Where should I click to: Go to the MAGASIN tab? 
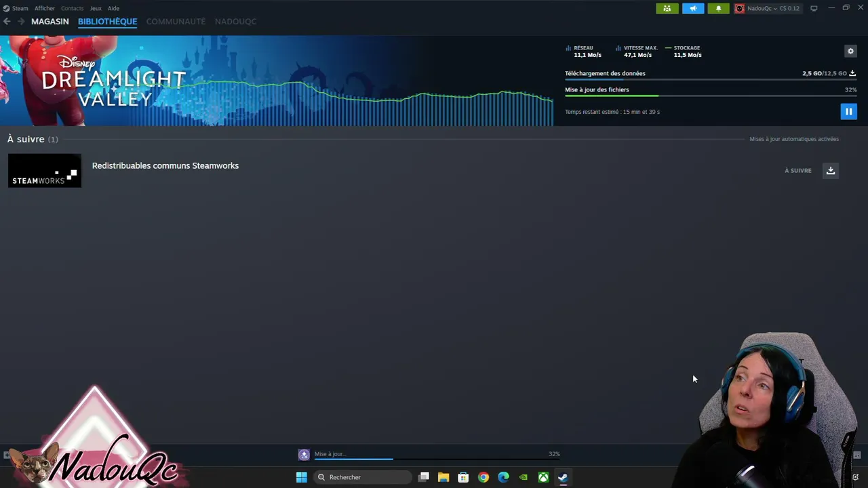(50, 22)
